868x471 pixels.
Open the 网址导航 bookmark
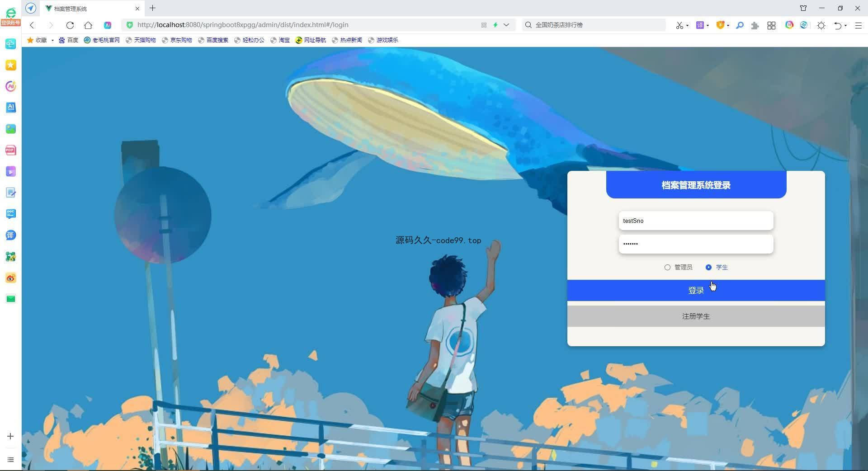coord(311,40)
